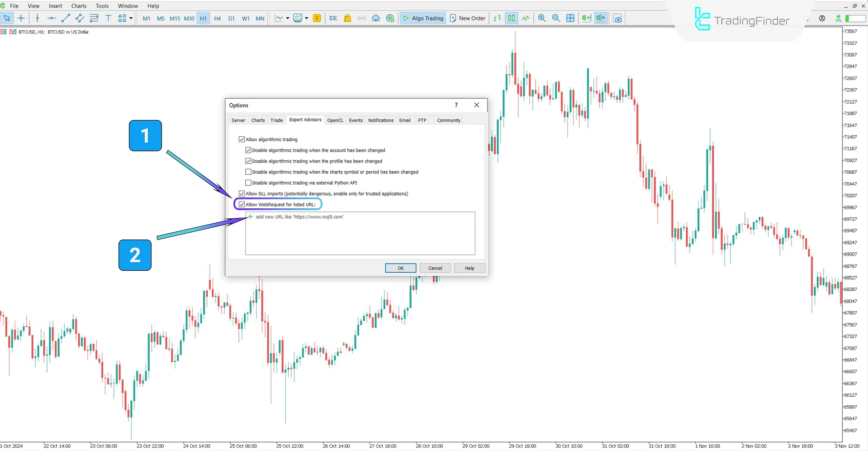Open the Insert menu
868x451 pixels.
click(55, 6)
